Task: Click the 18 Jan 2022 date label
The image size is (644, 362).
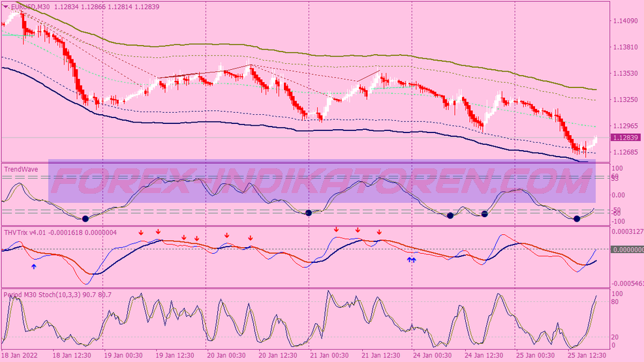Action: pyautogui.click(x=20, y=355)
